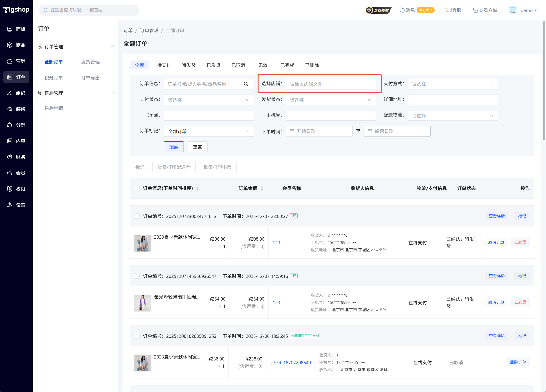Screen dimensions: 546x392
Task: Collapse the 订单管理 menu section
Action: coord(112,46)
